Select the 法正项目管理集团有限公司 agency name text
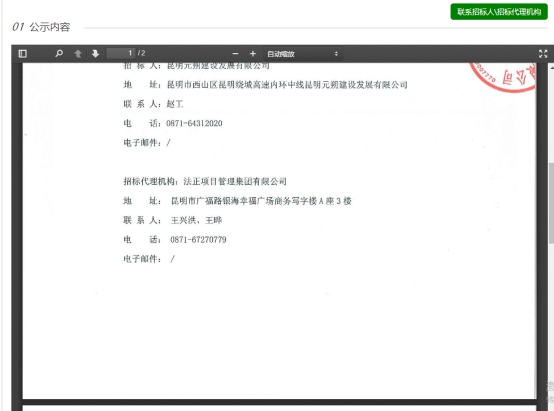Viewport: 554px width, 411px height. [235, 182]
